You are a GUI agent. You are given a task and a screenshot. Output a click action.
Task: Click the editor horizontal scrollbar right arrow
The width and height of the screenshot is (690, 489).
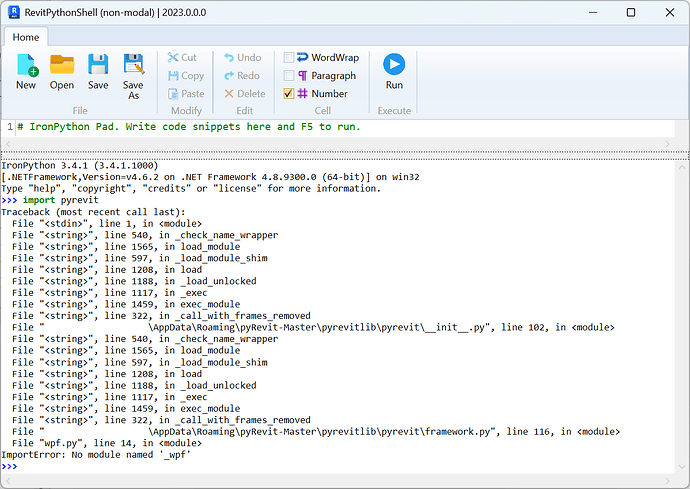[668, 144]
